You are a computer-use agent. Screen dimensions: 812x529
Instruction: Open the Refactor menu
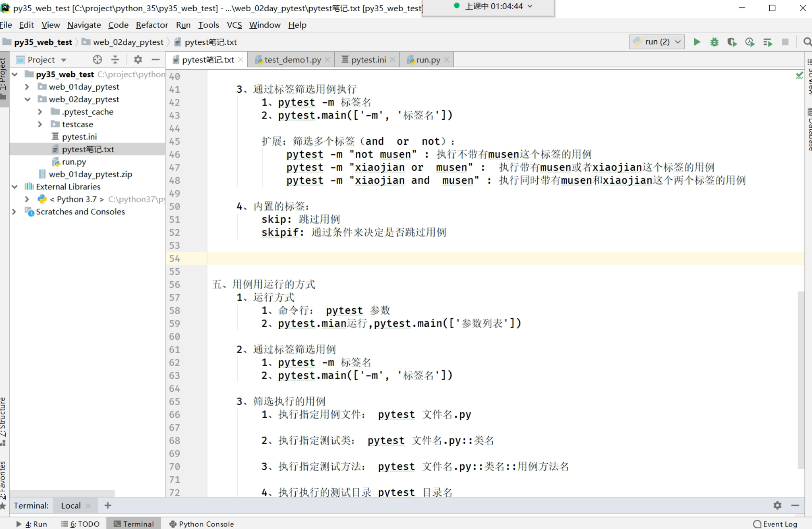point(152,25)
